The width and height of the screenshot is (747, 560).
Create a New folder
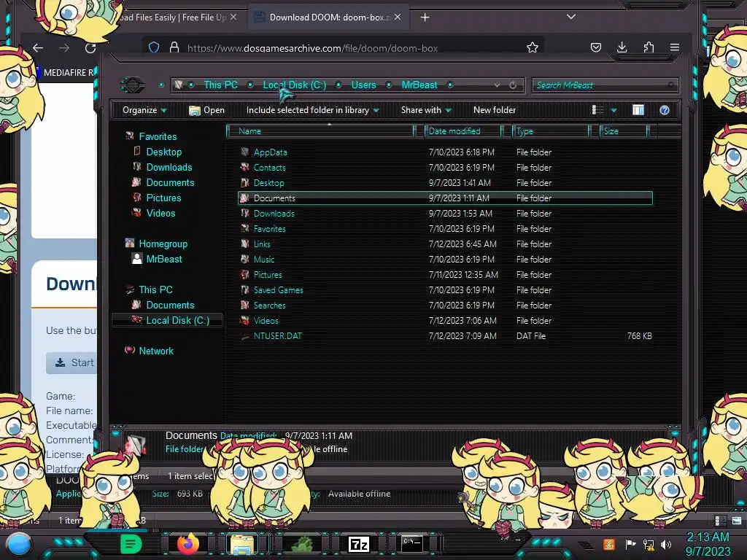[x=495, y=110]
